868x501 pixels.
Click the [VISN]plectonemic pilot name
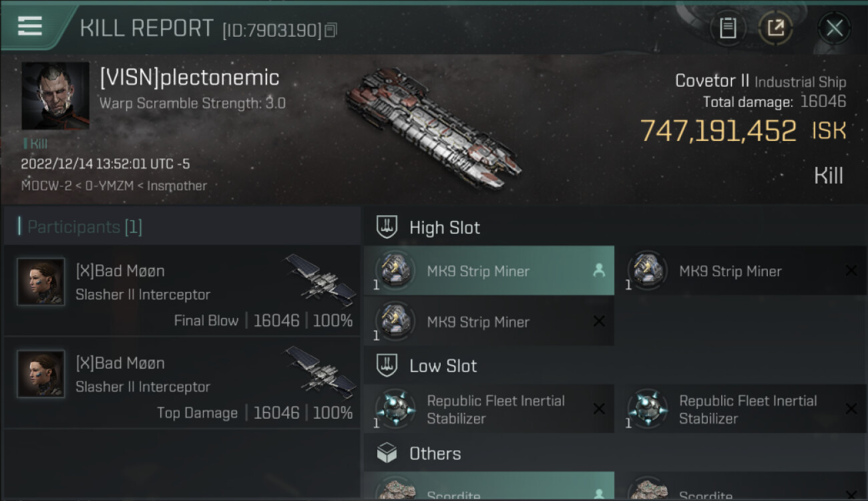point(190,78)
